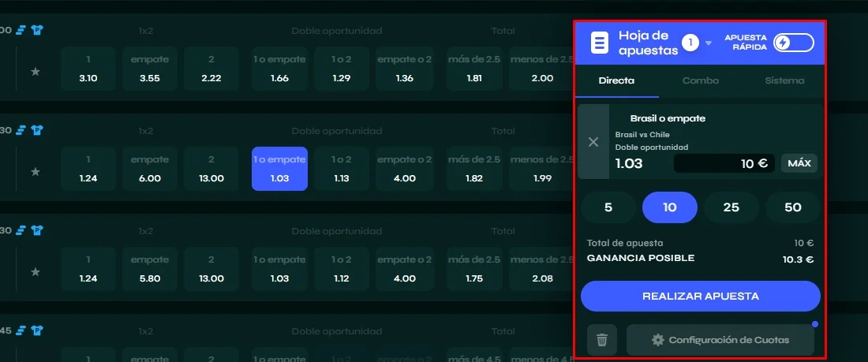
Task: Select 1 o 2 odds 1.12
Action: [x=342, y=269]
